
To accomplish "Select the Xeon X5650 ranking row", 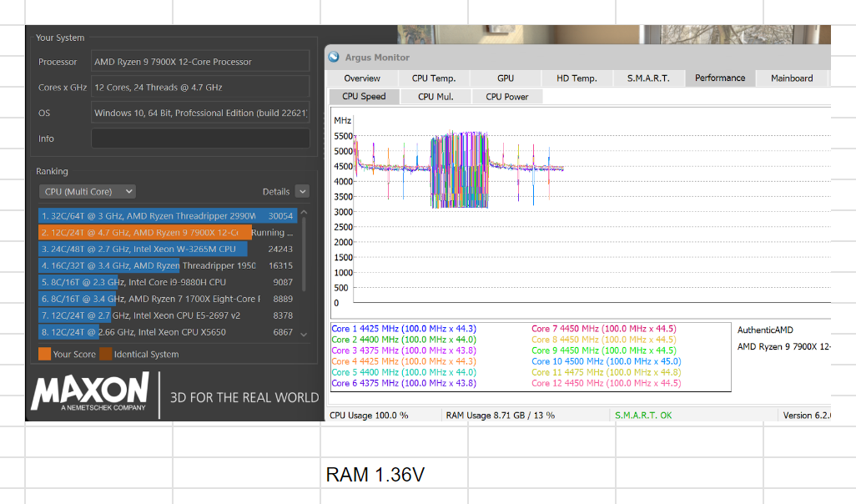I will (x=168, y=332).
